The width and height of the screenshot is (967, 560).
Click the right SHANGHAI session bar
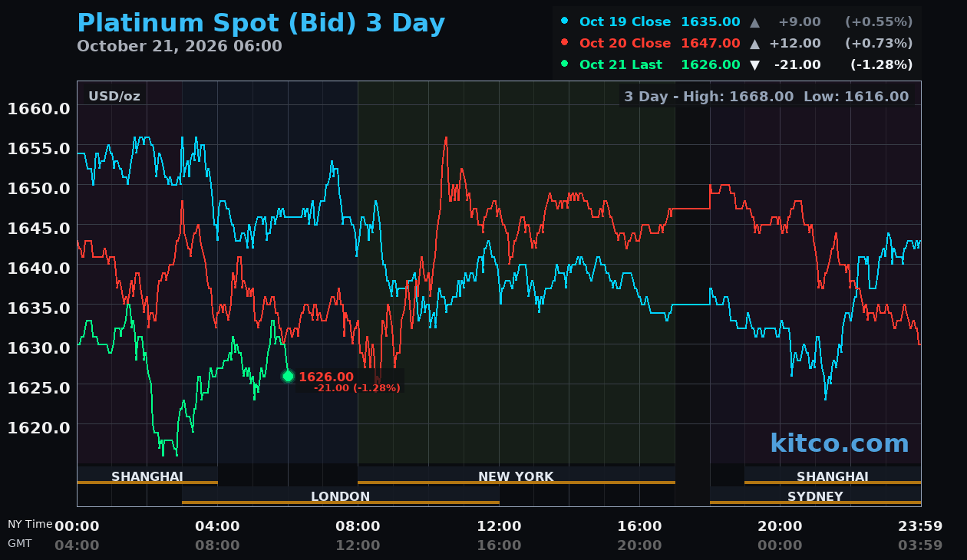(x=833, y=476)
